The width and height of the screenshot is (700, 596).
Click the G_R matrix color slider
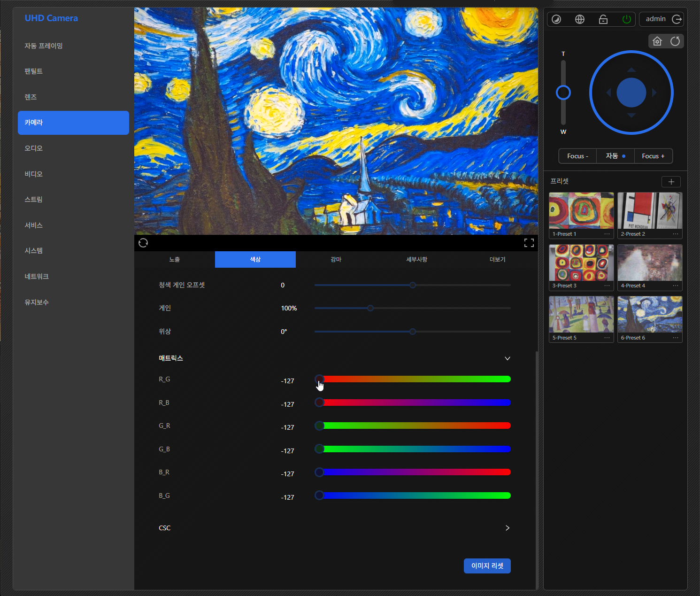click(413, 426)
